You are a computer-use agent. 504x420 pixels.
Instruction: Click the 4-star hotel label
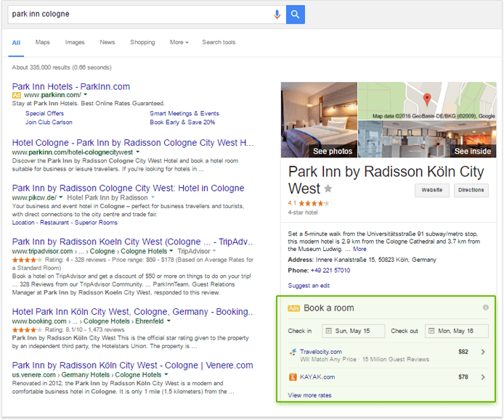click(302, 213)
